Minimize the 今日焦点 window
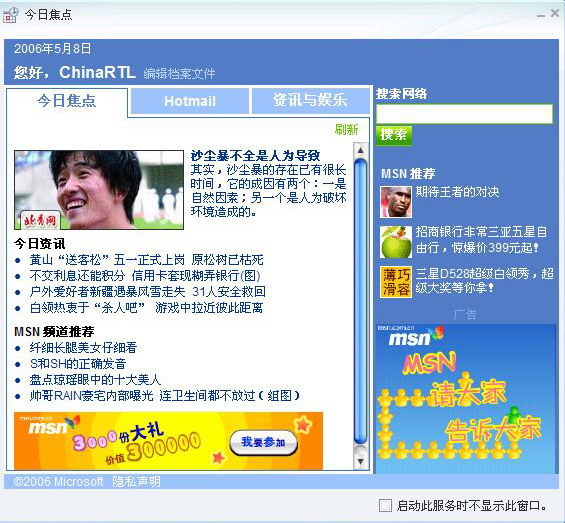 tap(540, 15)
